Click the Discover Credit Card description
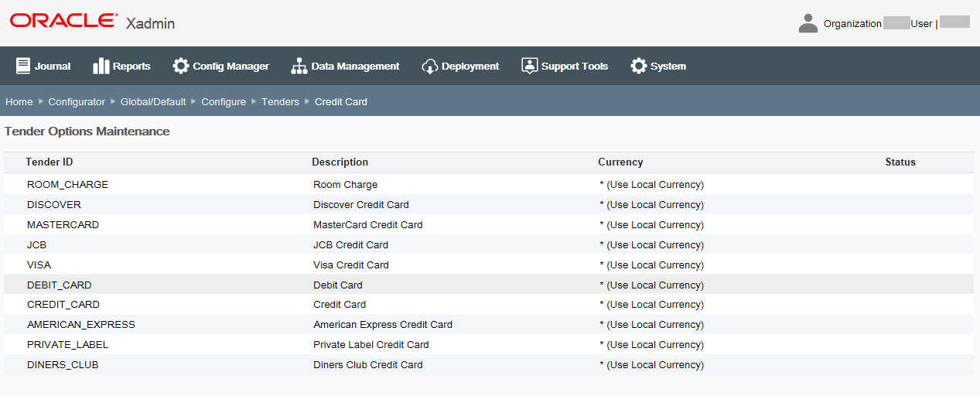 tap(361, 205)
